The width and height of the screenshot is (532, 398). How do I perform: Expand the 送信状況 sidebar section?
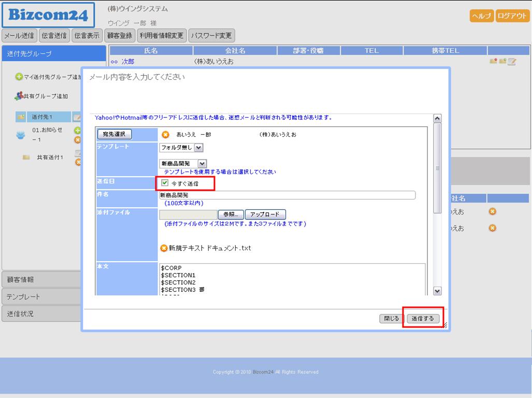(x=41, y=314)
